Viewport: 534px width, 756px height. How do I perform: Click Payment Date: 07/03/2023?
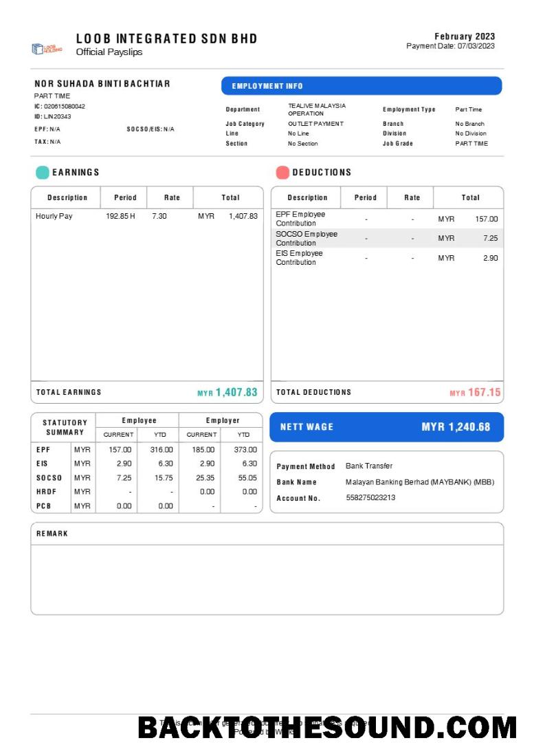tap(450, 46)
